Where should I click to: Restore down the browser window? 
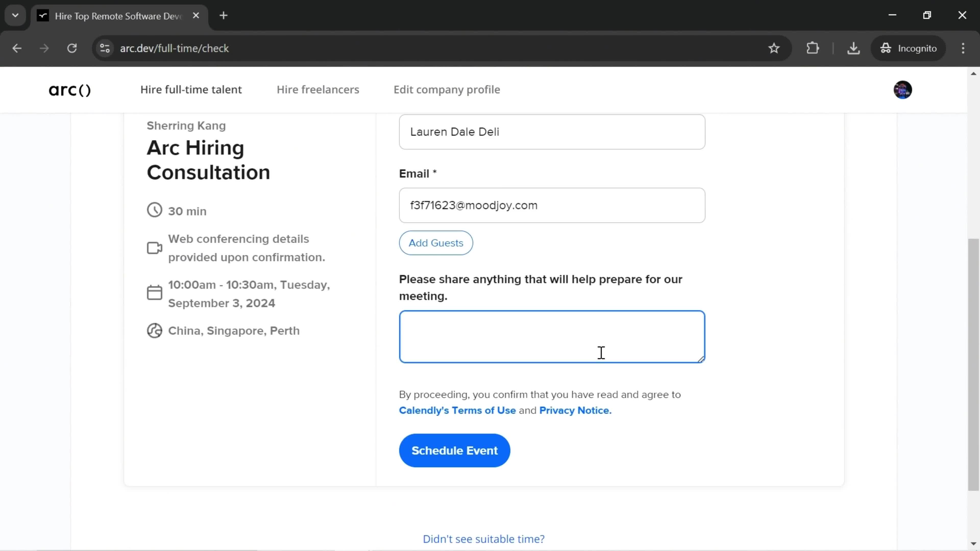click(927, 15)
